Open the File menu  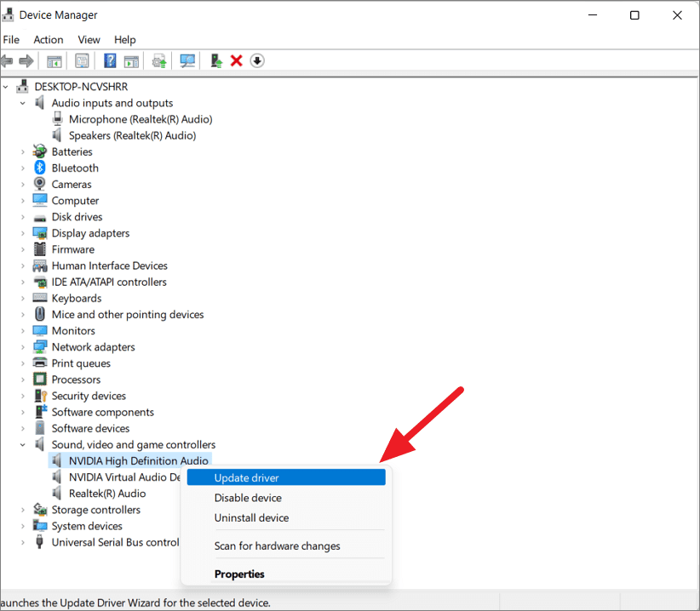[11, 40]
